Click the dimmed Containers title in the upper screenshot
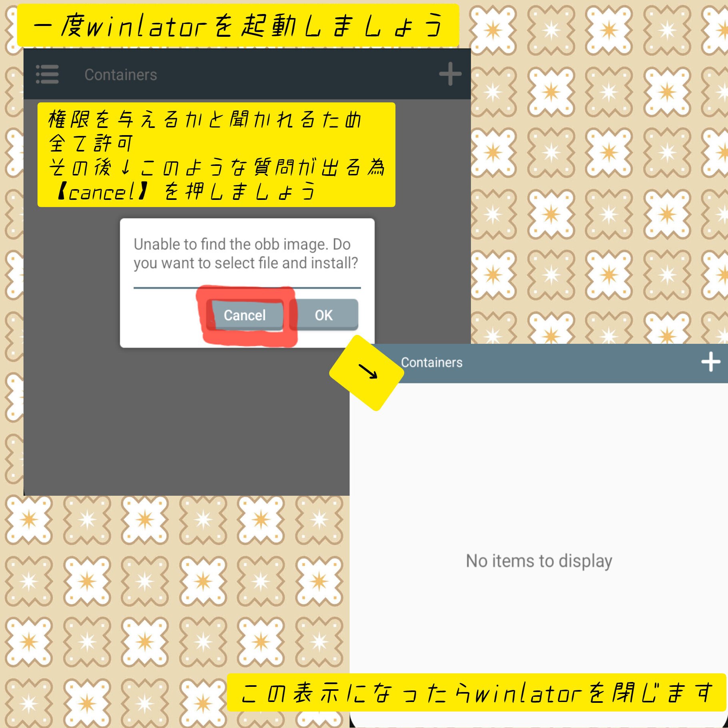Image resolution: width=728 pixels, height=728 pixels. 121,75
